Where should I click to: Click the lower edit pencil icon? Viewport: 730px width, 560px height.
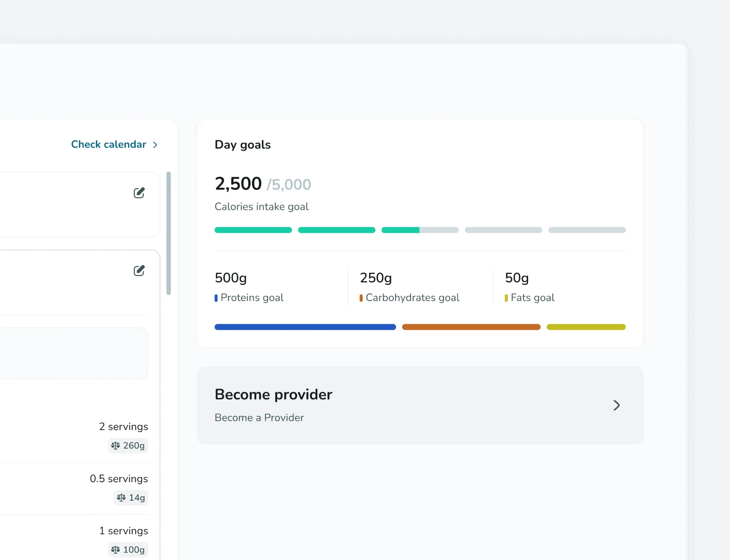tap(139, 271)
